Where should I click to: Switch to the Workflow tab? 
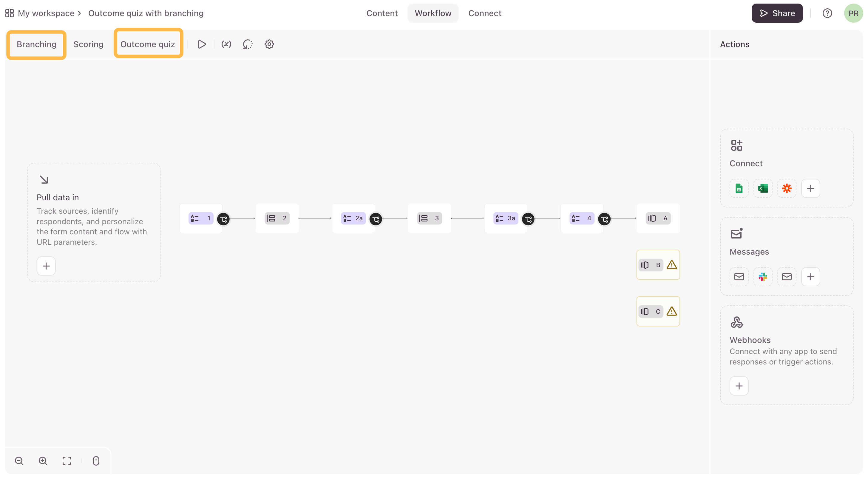[x=433, y=13]
